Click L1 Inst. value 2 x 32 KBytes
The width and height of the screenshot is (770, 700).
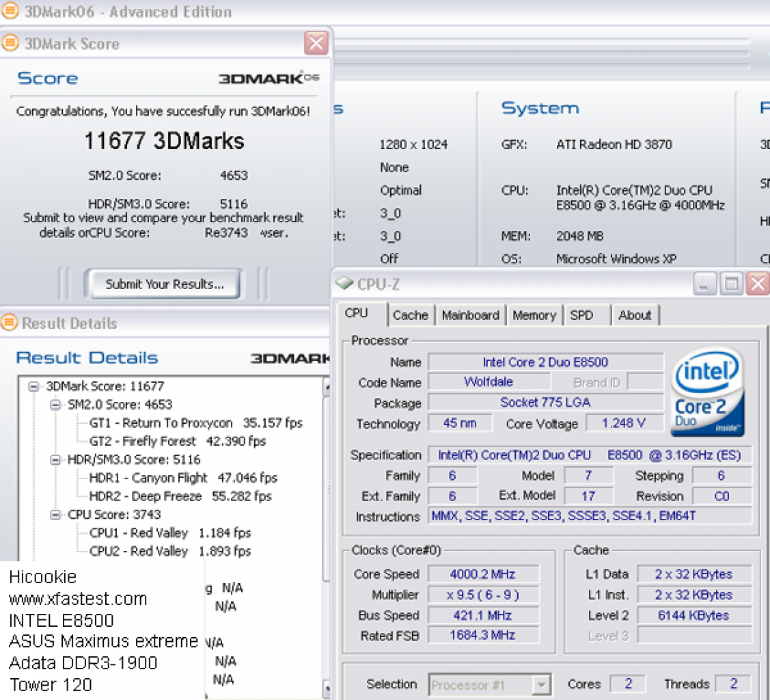694,595
